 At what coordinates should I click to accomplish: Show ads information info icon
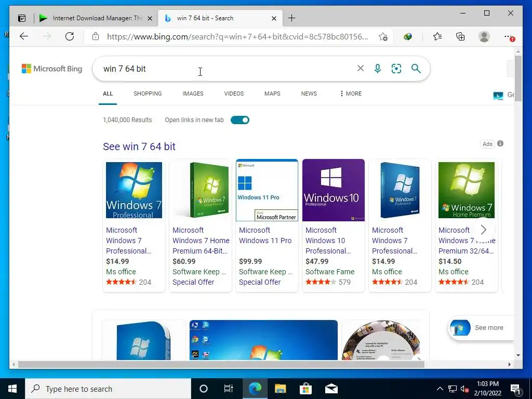click(x=500, y=143)
